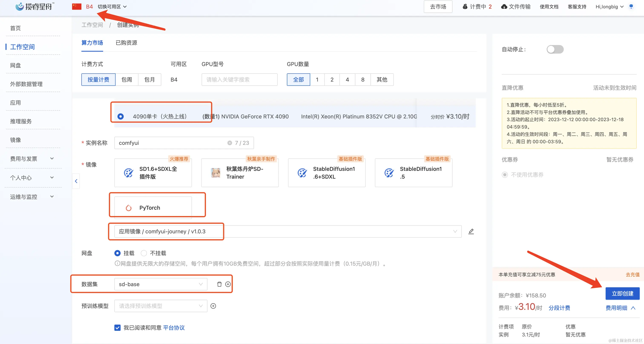Click the 立即创建 button
644x344 pixels.
click(x=622, y=293)
